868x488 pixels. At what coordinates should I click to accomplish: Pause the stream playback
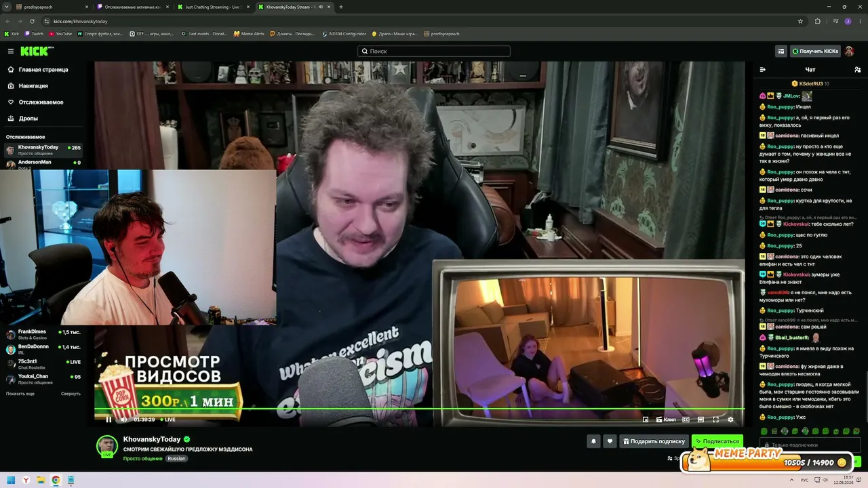point(108,420)
